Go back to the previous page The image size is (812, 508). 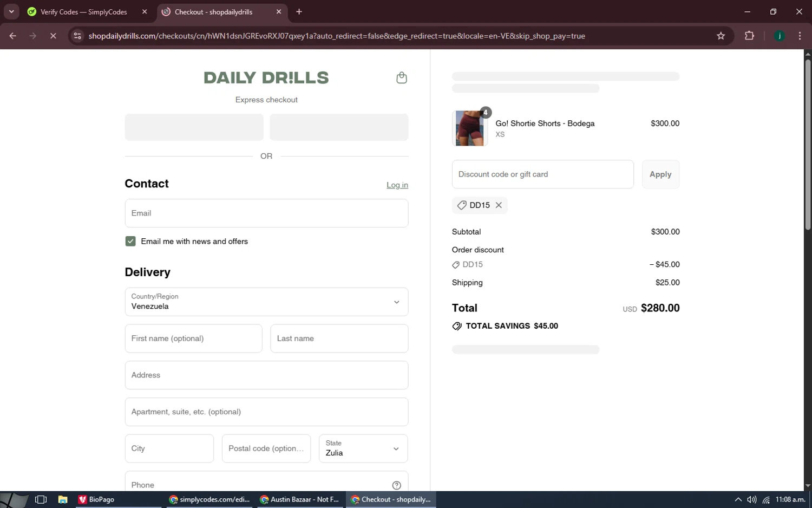pyautogui.click(x=13, y=36)
